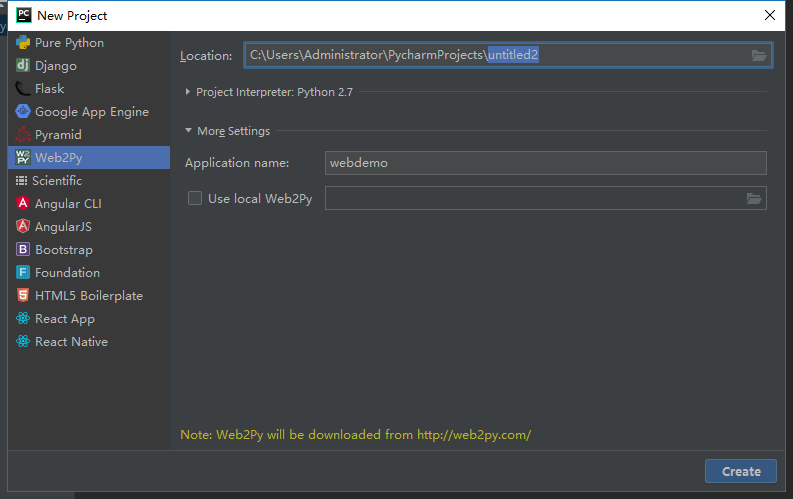Select Django in project list
793x499 pixels.
tap(56, 66)
